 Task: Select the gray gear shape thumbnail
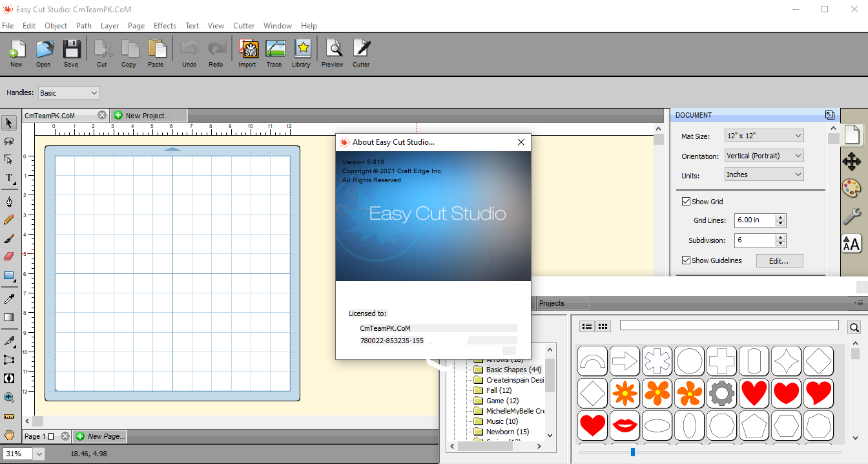point(721,392)
